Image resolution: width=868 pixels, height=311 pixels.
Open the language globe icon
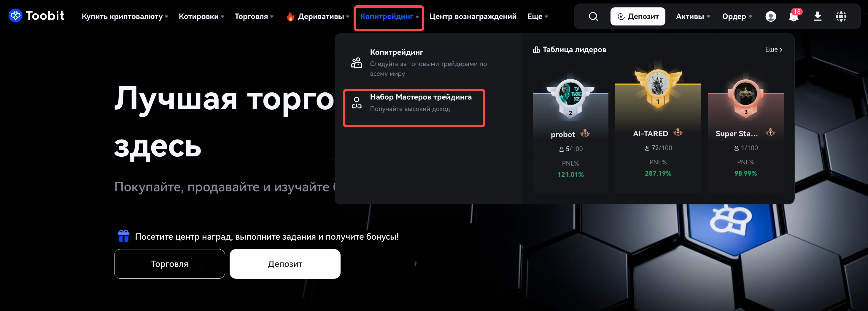(841, 16)
